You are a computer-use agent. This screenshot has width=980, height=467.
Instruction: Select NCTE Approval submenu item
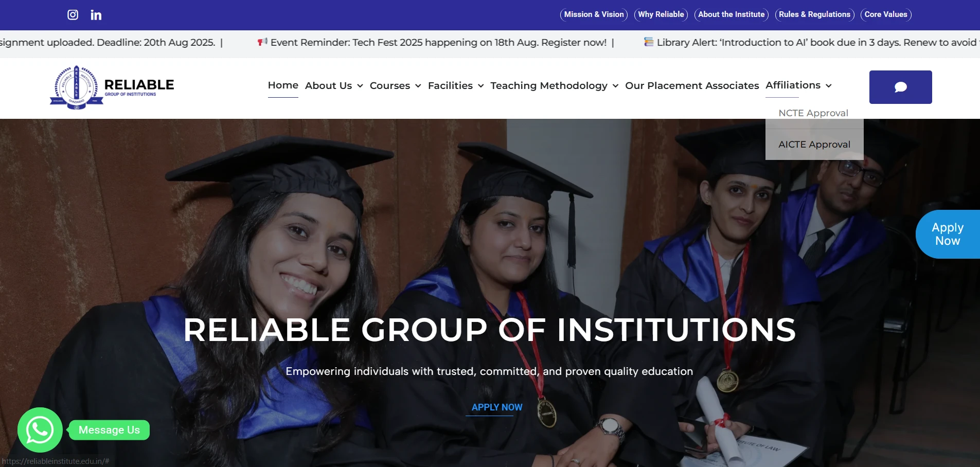pos(813,113)
